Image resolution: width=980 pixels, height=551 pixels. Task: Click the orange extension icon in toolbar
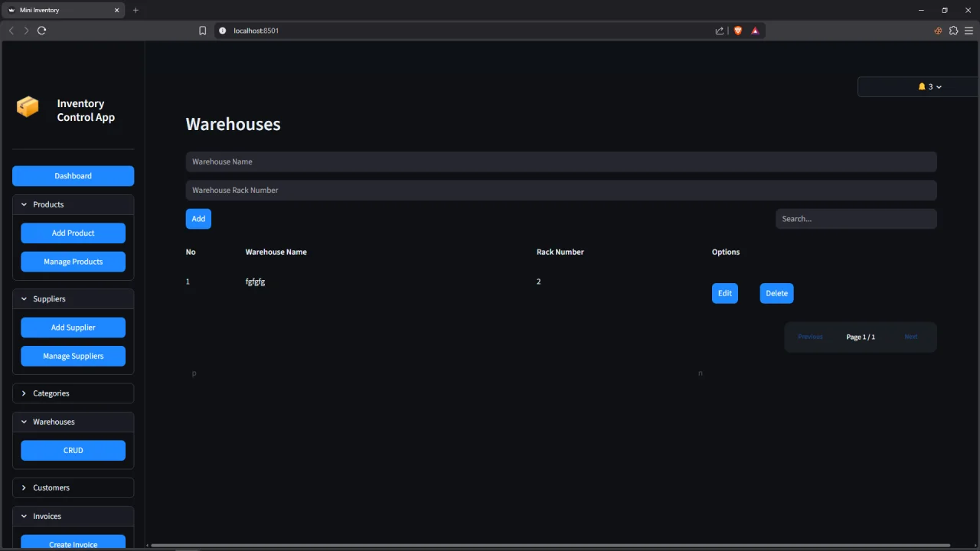click(x=938, y=31)
